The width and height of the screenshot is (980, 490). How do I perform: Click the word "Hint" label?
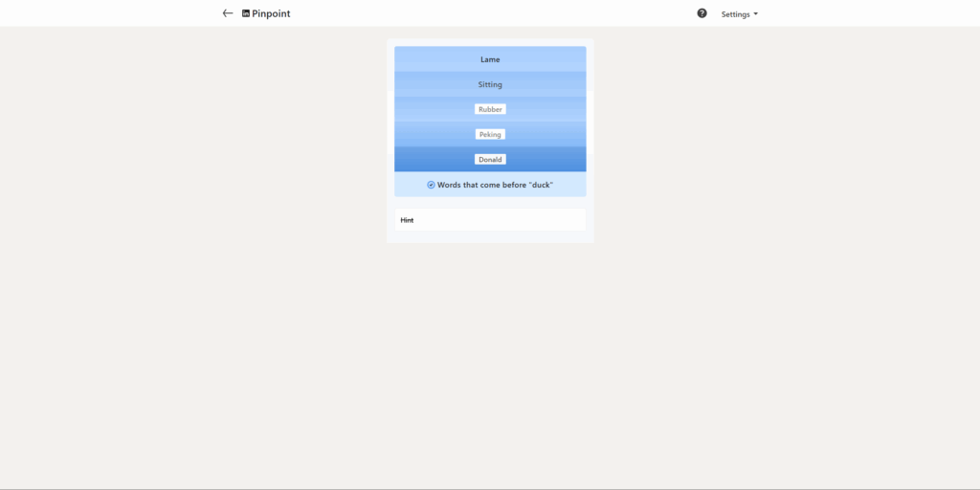[407, 220]
